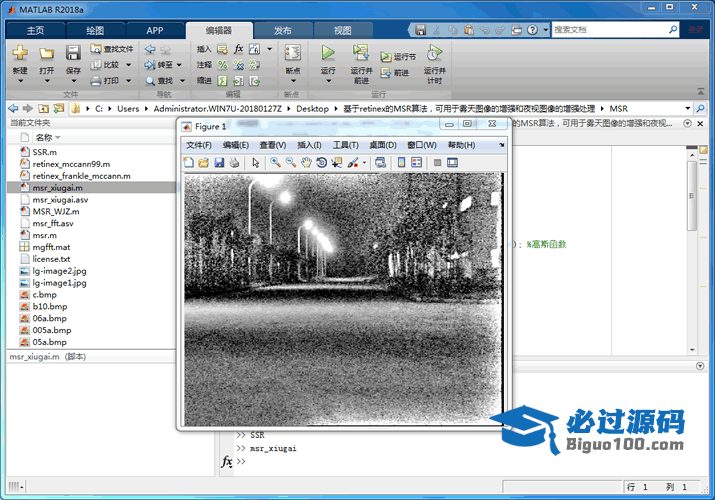Switch to the View (视图) tab

342,30
